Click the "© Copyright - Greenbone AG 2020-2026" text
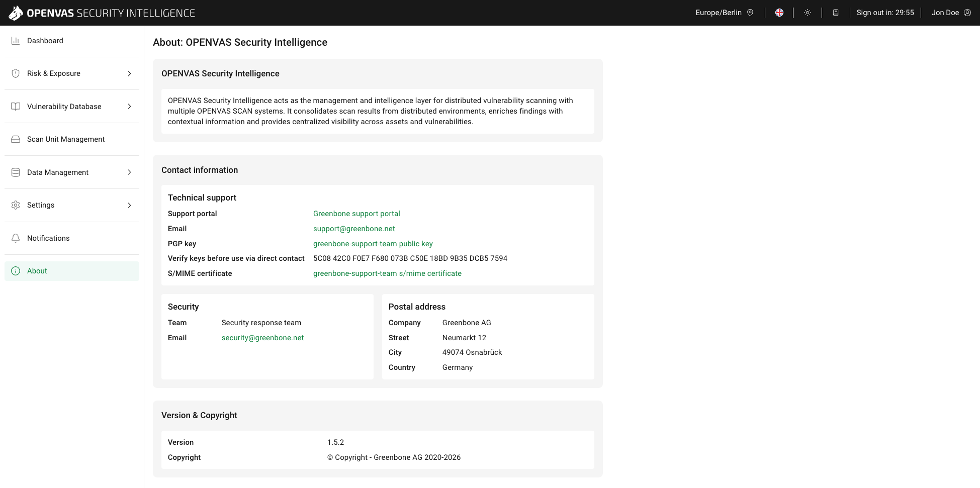This screenshot has height=488, width=980. pos(394,457)
